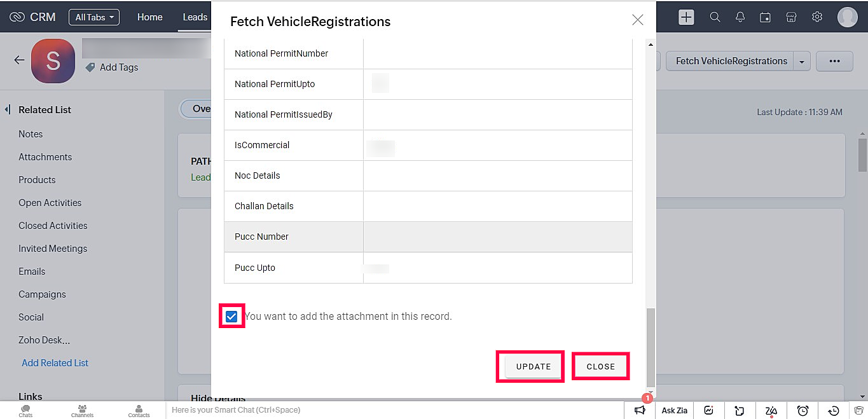Click the Smart Chat input field

tap(396, 410)
